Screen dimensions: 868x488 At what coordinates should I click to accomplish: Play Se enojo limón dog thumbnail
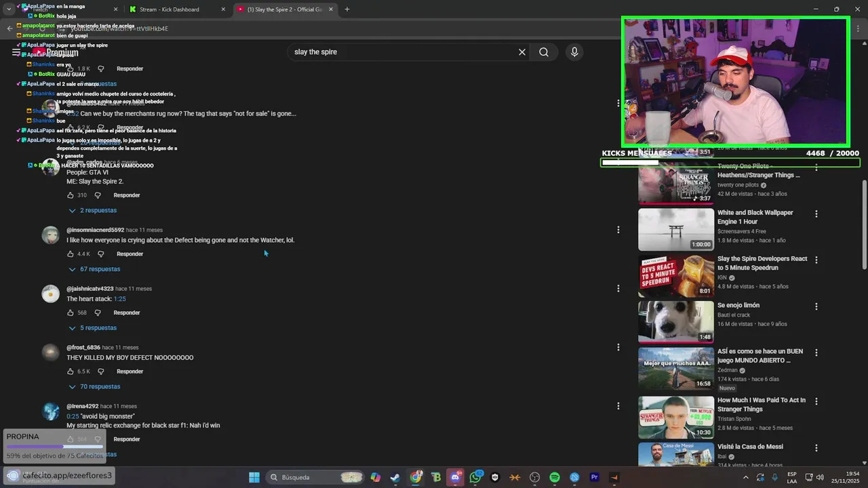(x=676, y=322)
